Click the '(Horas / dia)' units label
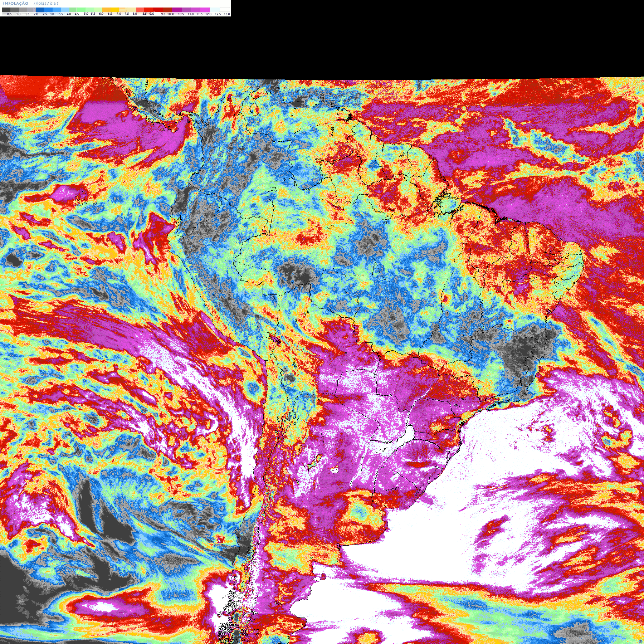The width and height of the screenshot is (644, 644). click(46, 3)
